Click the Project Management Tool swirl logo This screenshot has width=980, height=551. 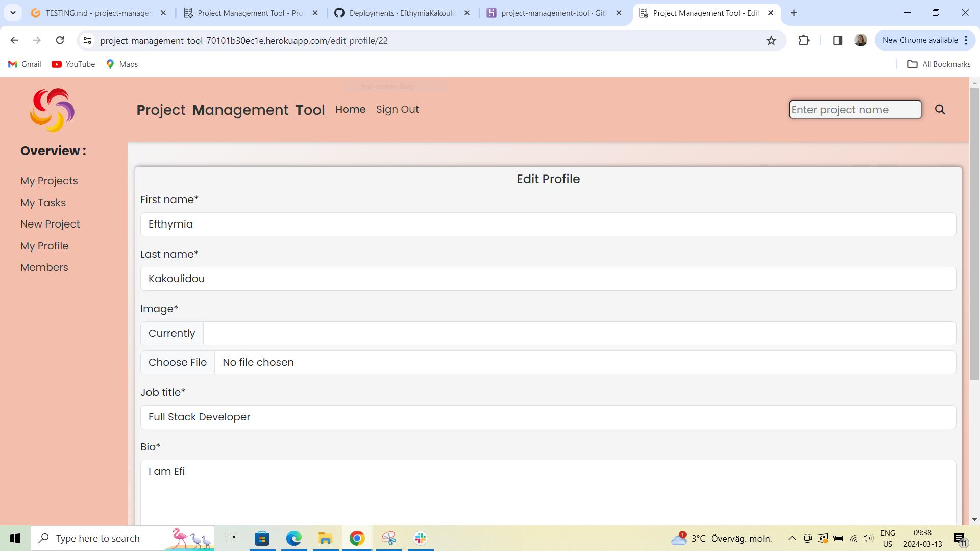[52, 110]
